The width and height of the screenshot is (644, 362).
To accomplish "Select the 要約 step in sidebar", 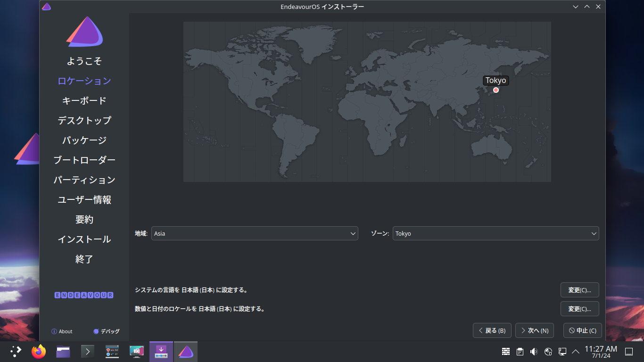I will (84, 219).
